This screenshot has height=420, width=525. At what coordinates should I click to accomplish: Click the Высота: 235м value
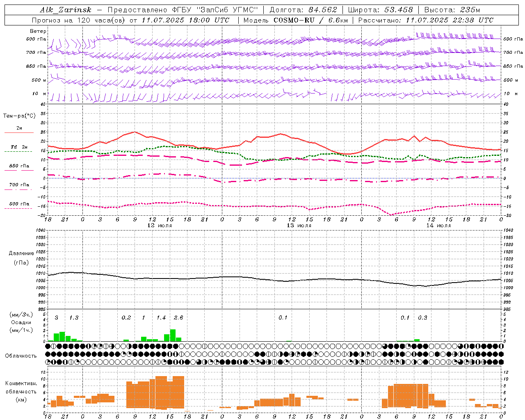point(452,10)
